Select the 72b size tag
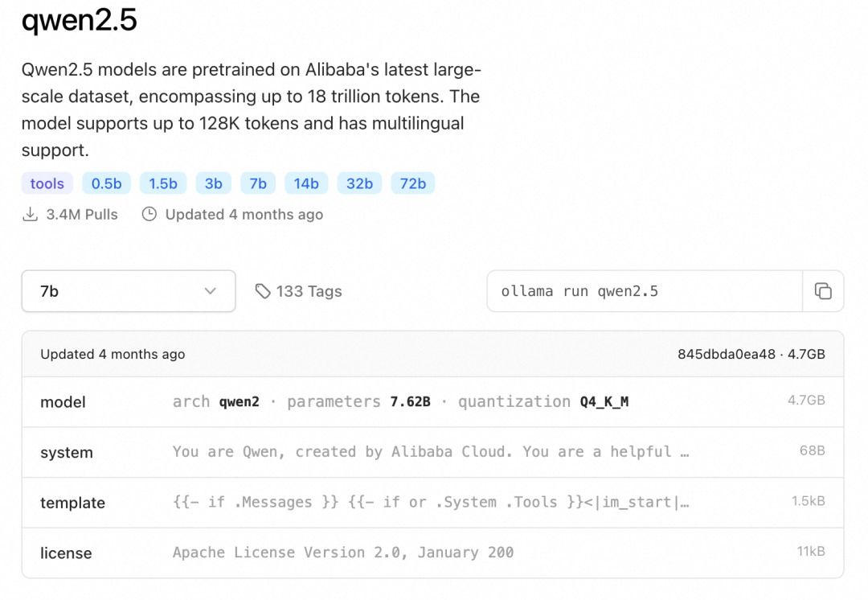 pyautogui.click(x=413, y=184)
